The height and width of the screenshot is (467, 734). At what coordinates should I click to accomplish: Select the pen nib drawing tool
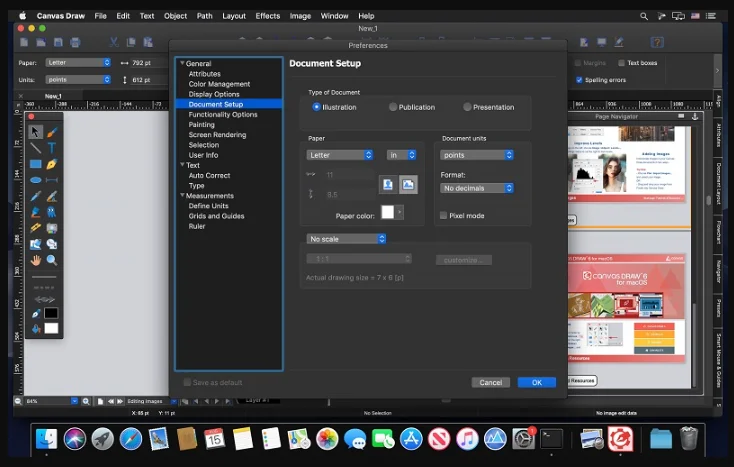click(x=52, y=164)
